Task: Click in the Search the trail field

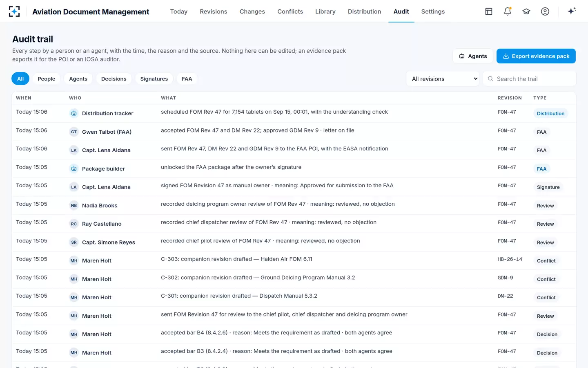Action: 530,79
